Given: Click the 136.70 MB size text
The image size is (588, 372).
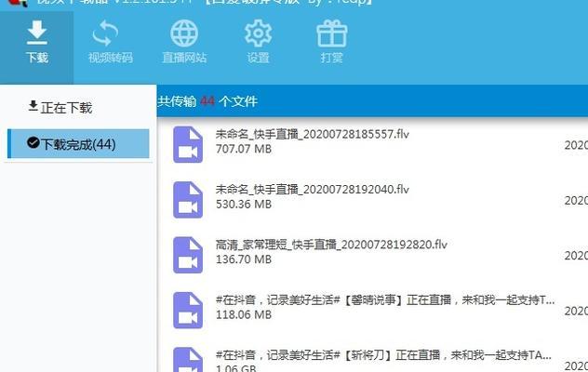Looking at the screenshot, I should click(x=244, y=259).
